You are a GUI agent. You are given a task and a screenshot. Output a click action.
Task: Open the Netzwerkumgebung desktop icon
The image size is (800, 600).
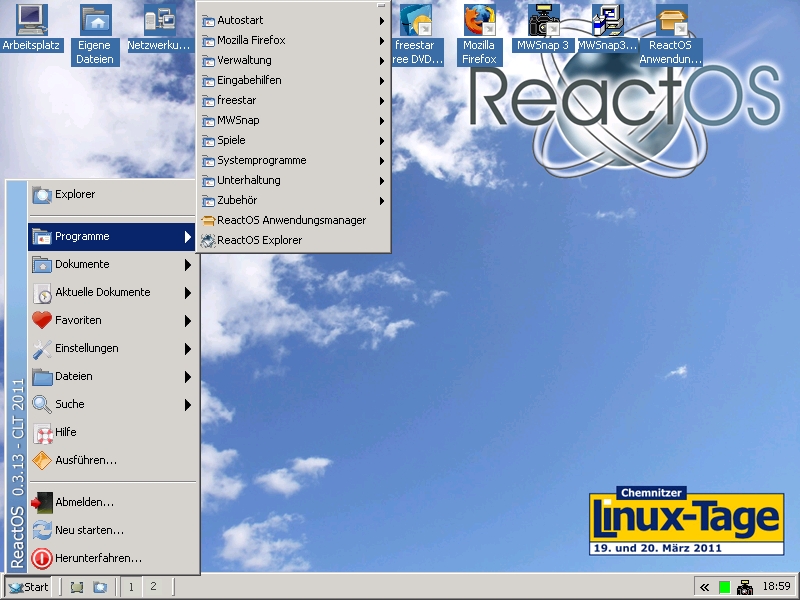158,18
